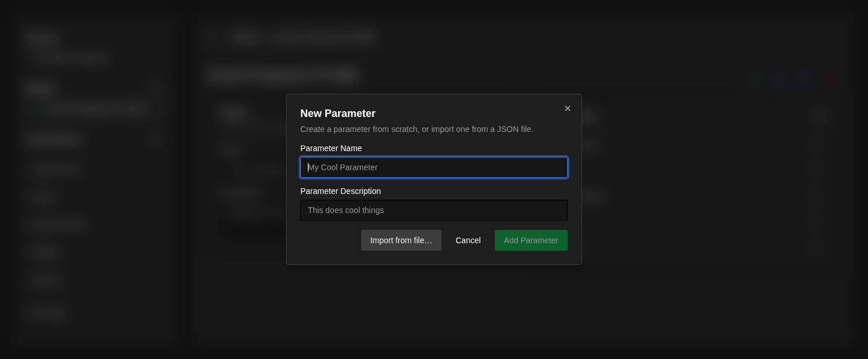Click the Parameter Name label

tap(331, 148)
